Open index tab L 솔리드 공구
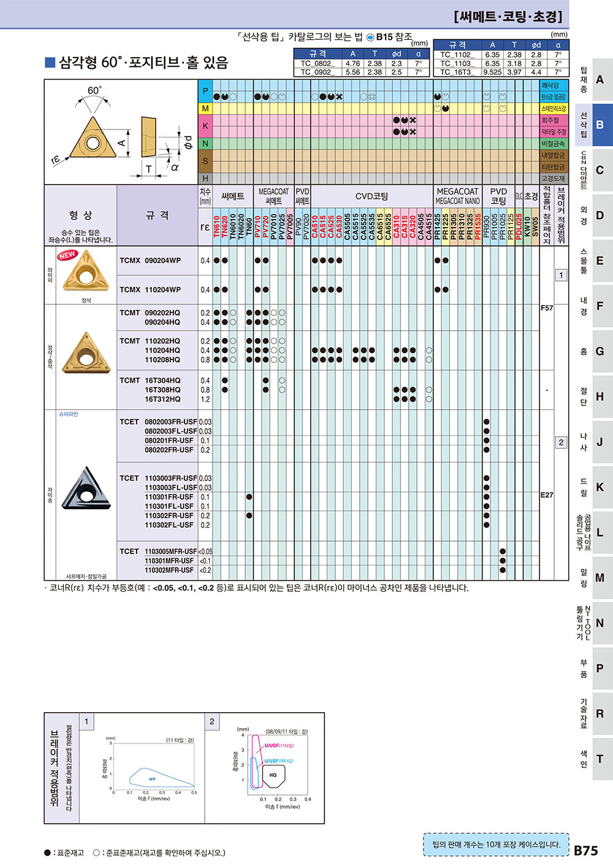The width and height of the screenshot is (613, 868). 593,532
